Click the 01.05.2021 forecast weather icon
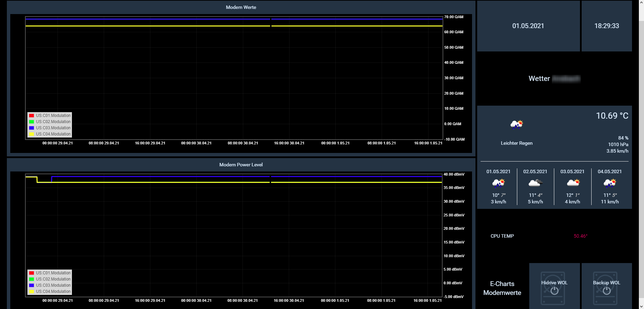 coord(498,183)
